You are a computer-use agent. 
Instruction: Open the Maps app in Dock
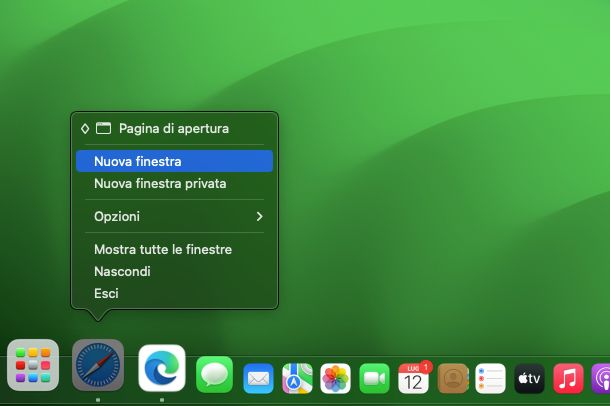click(297, 378)
